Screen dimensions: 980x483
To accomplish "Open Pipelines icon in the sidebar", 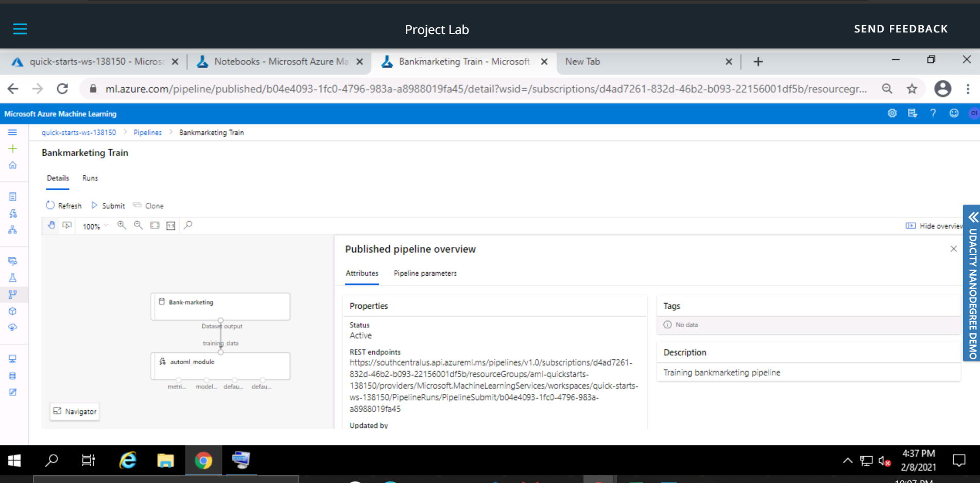I will [x=12, y=294].
